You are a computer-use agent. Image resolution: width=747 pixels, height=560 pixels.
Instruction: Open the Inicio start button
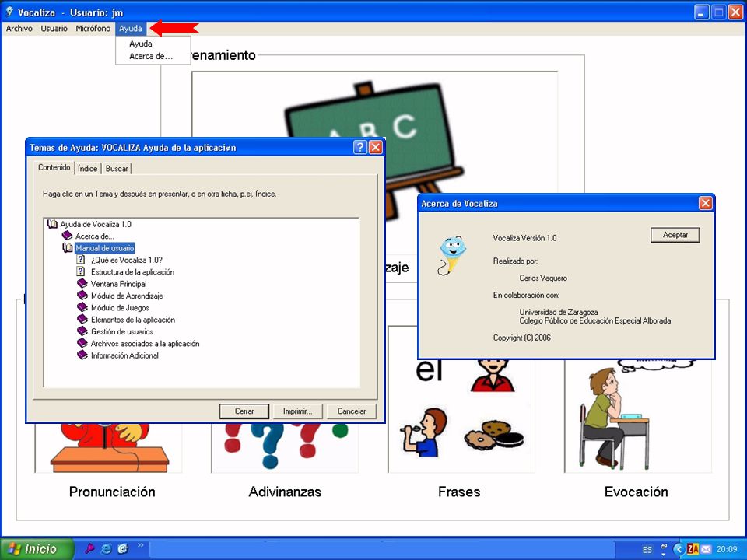tap(37, 549)
